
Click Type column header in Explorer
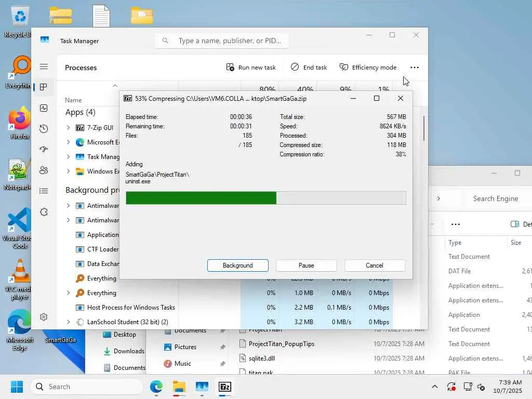(455, 243)
